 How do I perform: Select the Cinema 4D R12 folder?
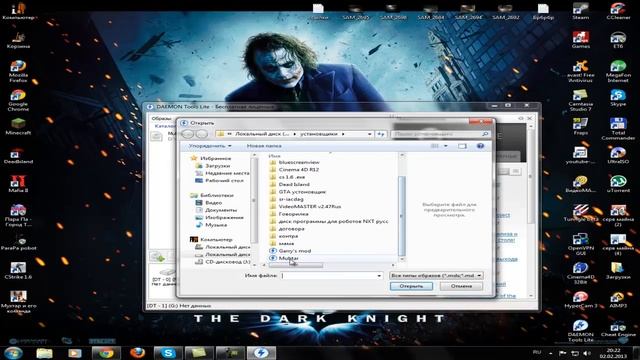pos(298,169)
